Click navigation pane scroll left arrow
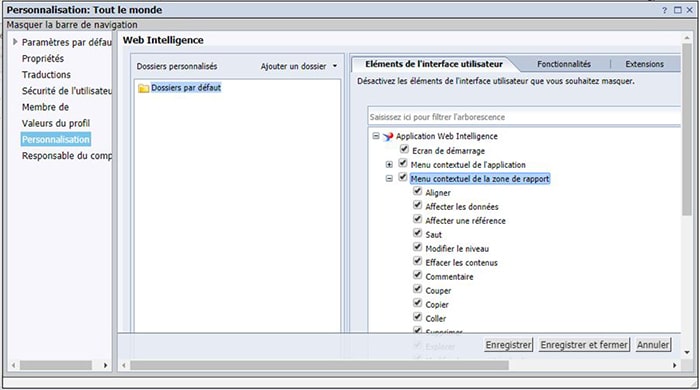 point(13,365)
